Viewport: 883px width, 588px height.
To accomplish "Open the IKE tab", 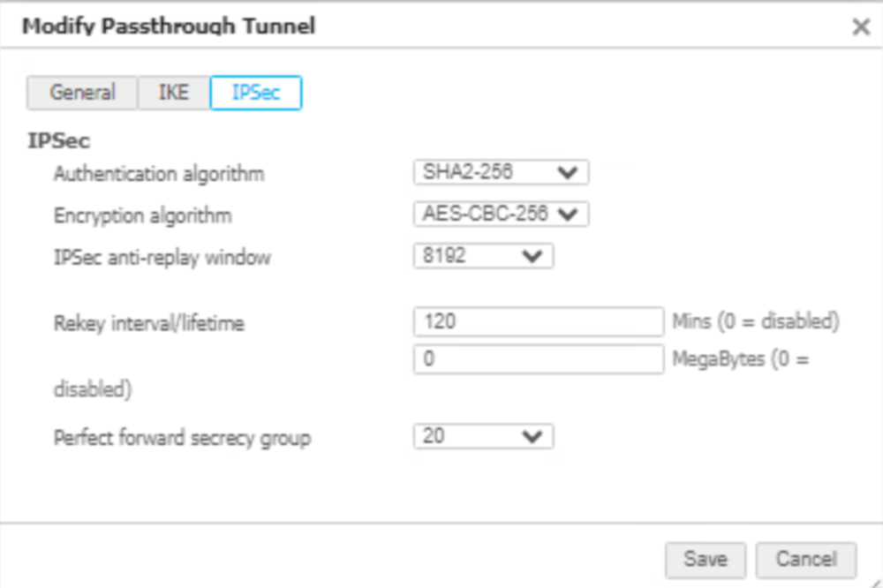I will pos(173,93).
